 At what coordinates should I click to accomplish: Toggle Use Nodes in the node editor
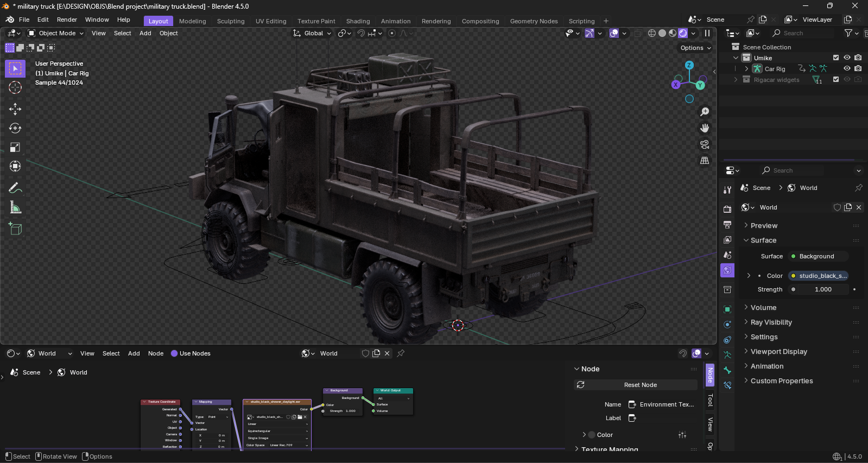(191, 353)
